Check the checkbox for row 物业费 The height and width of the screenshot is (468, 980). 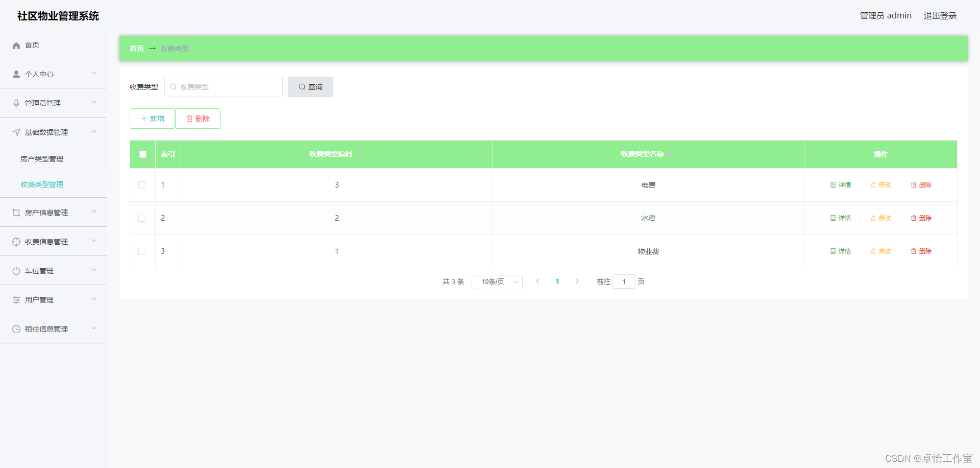142,251
